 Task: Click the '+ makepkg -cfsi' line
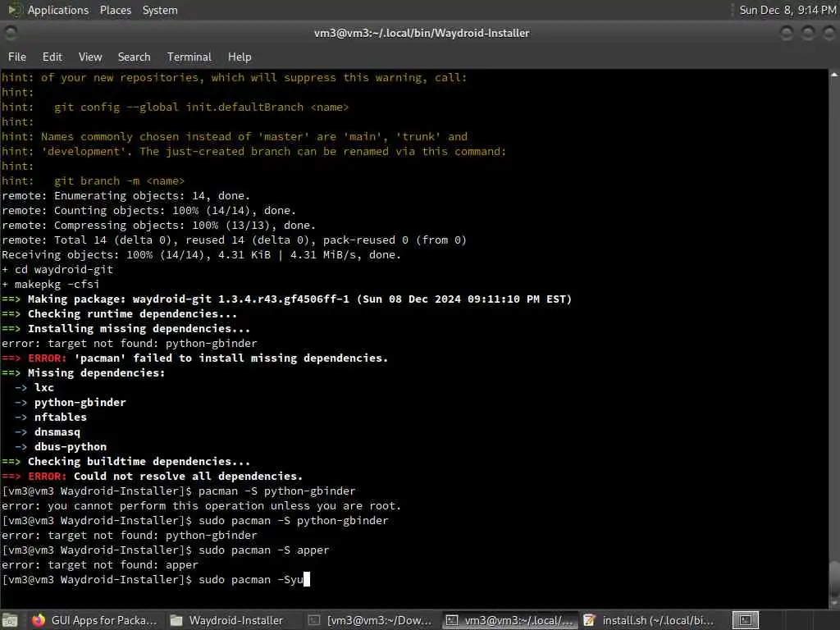(x=50, y=284)
